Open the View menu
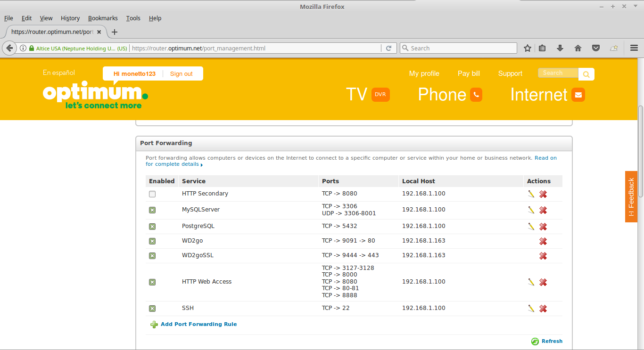This screenshot has width=644, height=350. point(46,18)
